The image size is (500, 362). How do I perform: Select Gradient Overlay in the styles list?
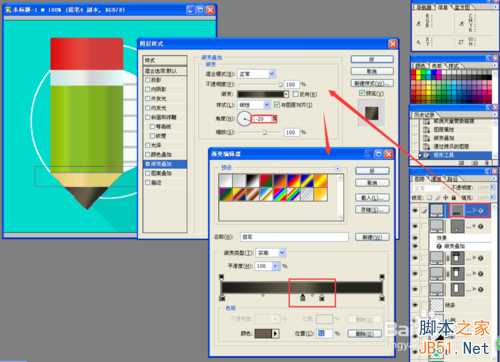coord(165,164)
